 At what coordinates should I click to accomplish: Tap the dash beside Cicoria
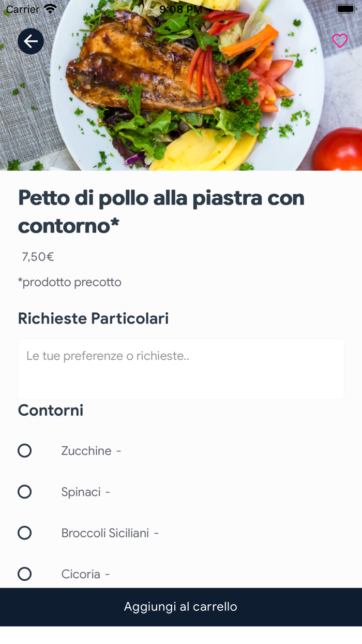point(109,574)
